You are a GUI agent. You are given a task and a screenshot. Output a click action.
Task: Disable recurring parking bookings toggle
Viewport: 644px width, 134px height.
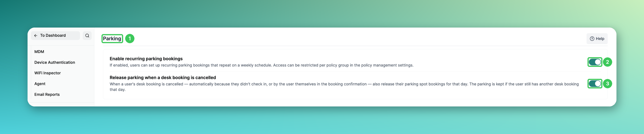(595, 62)
